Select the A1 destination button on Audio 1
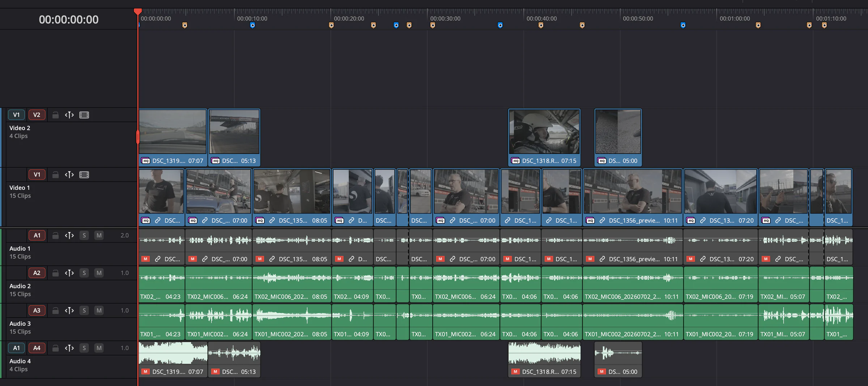868x386 pixels. pyautogui.click(x=37, y=236)
